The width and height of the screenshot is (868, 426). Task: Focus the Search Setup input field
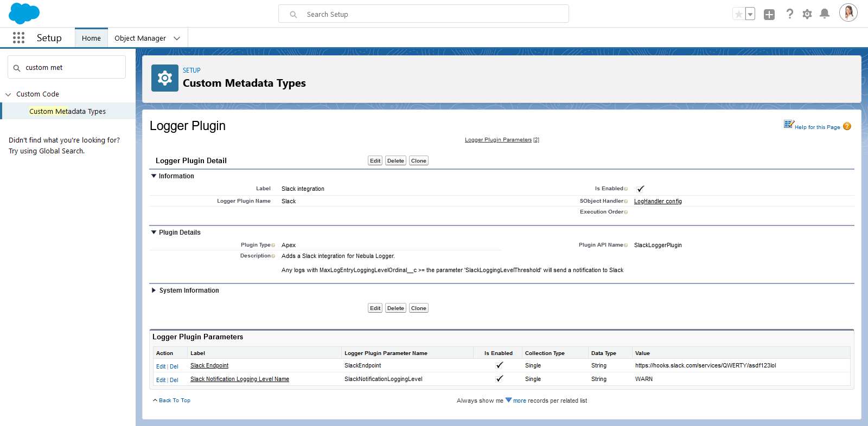(x=424, y=14)
